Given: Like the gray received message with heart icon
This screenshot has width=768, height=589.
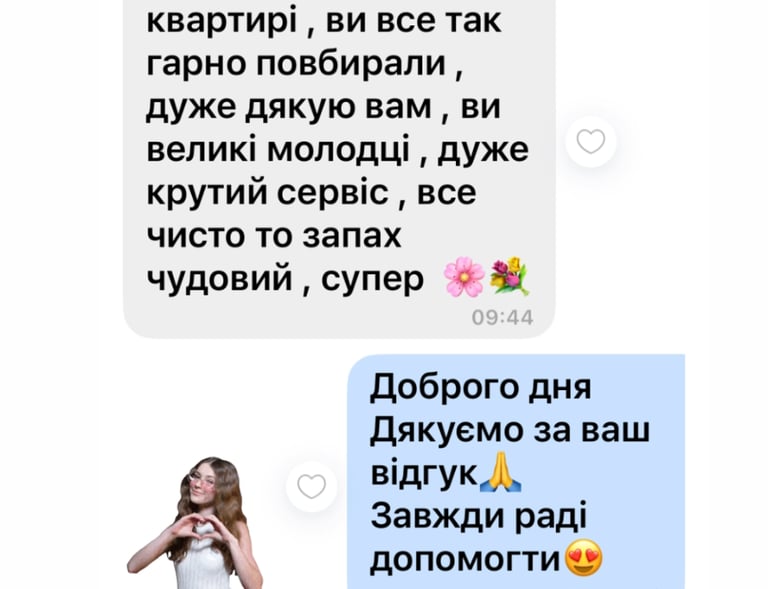Looking at the screenshot, I should pyautogui.click(x=591, y=141).
